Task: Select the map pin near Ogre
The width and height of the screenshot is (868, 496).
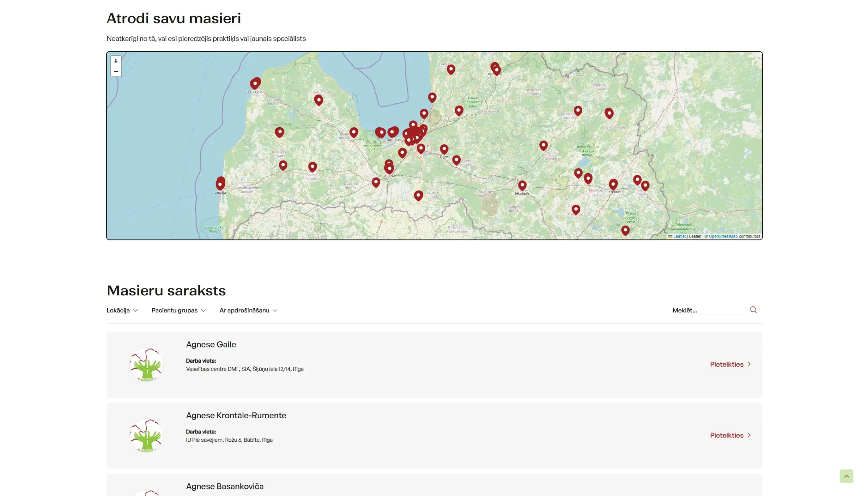Action: (444, 149)
